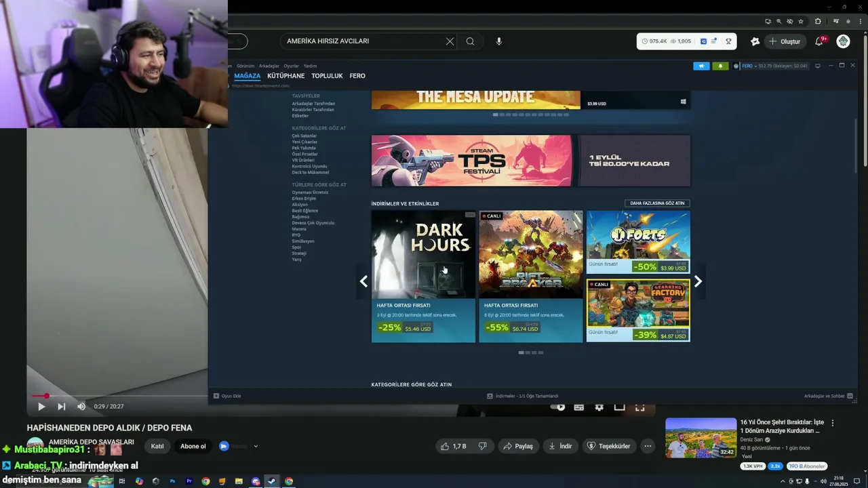This screenshot has width=868, height=488.
Task: Open the YouTube account avatar menu
Action: 843,41
